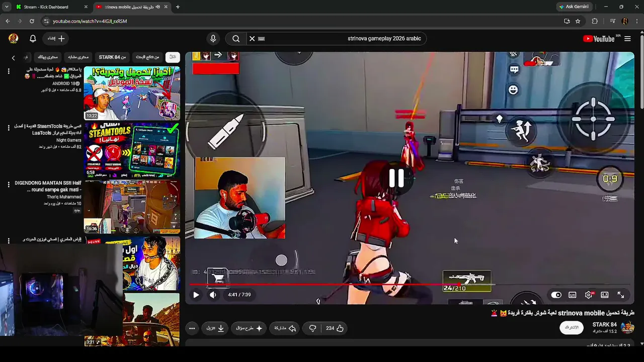Enter fullscreen mode in the player
Image resolution: width=644 pixels, height=362 pixels.
pos(621,295)
